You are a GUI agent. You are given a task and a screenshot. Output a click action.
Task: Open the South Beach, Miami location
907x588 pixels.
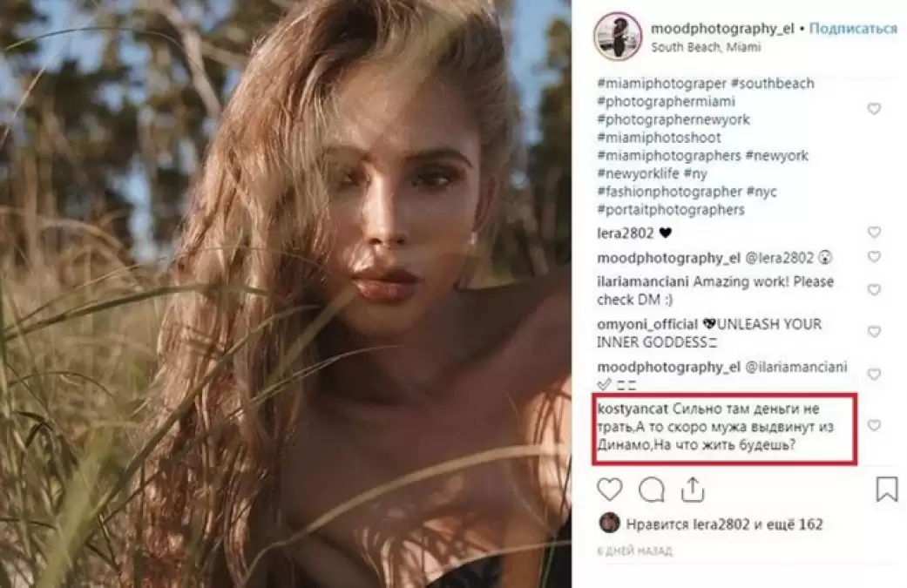(x=694, y=48)
